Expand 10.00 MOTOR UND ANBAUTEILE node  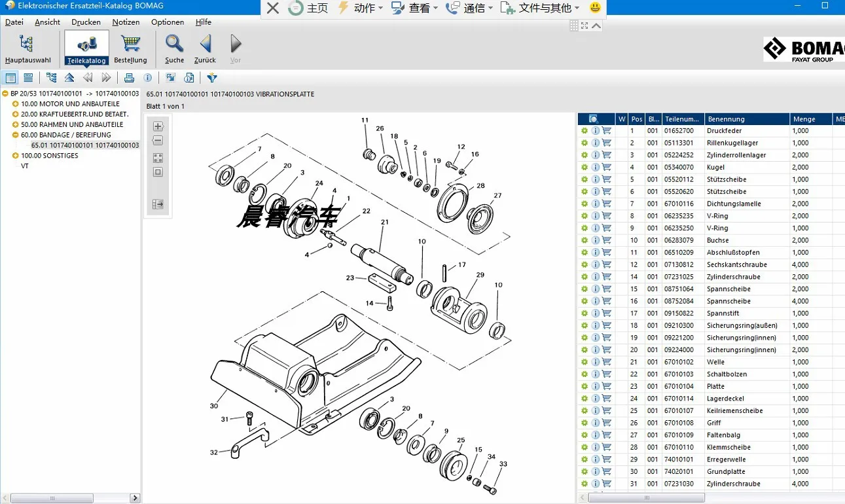point(16,104)
